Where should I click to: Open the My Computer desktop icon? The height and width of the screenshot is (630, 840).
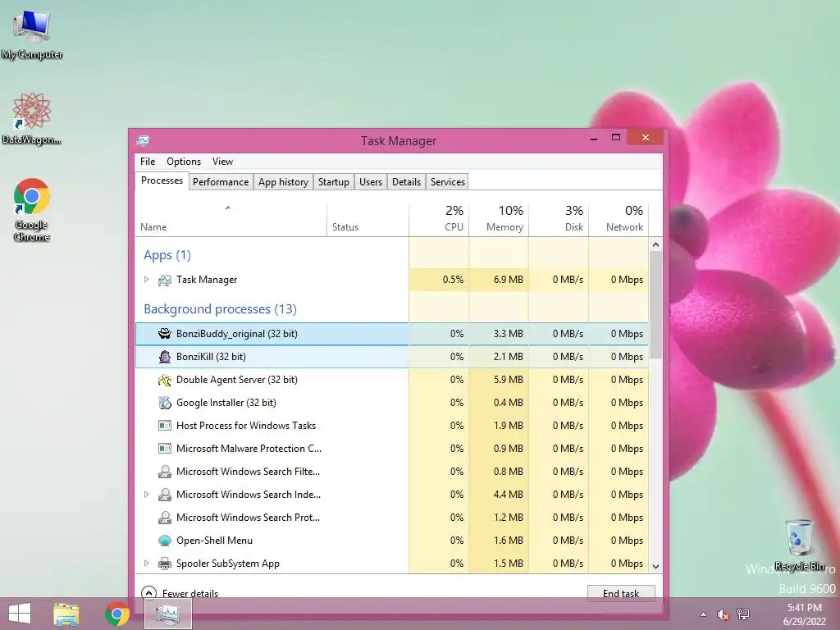click(32, 34)
